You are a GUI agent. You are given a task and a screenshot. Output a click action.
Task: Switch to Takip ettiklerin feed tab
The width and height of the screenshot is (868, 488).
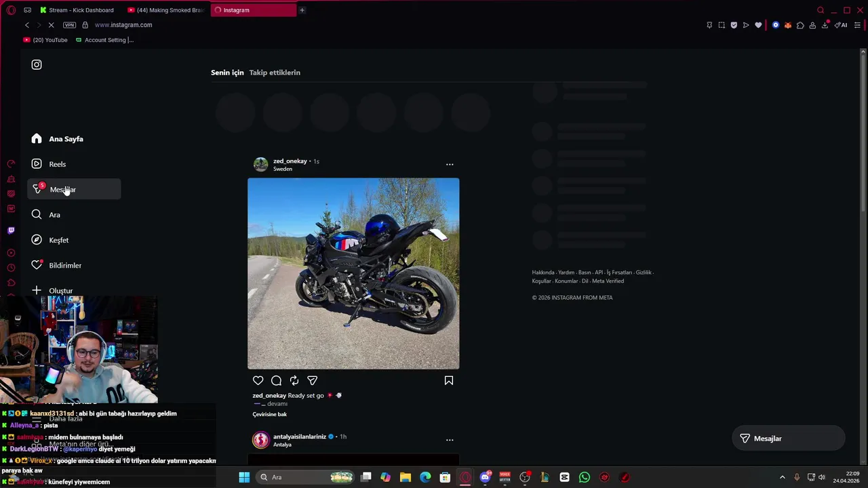275,73
